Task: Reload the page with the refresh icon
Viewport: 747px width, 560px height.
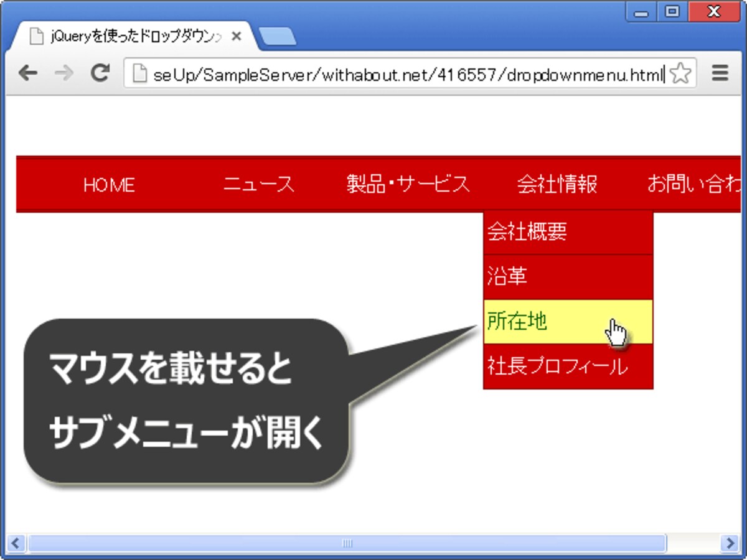Action: click(100, 74)
